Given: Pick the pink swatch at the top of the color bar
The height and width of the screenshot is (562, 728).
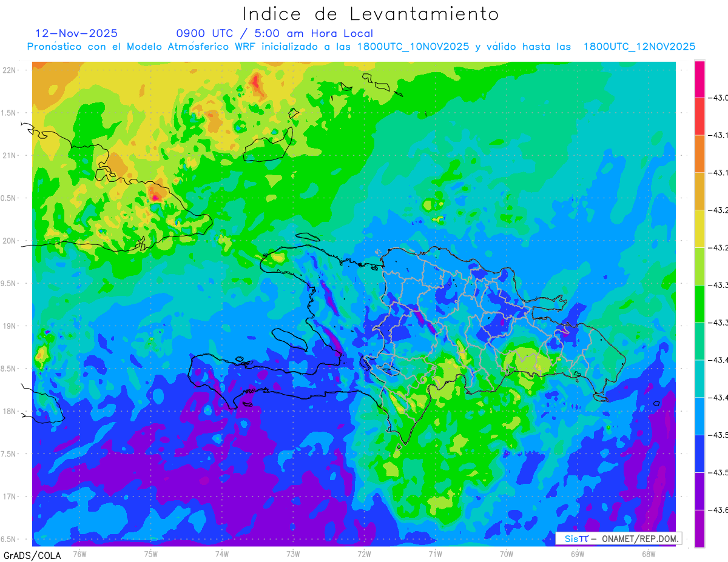Looking at the screenshot, I should click(x=699, y=79).
